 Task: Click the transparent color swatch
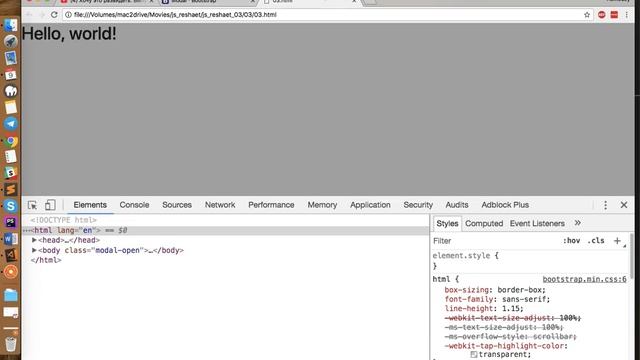pyautogui.click(x=473, y=355)
